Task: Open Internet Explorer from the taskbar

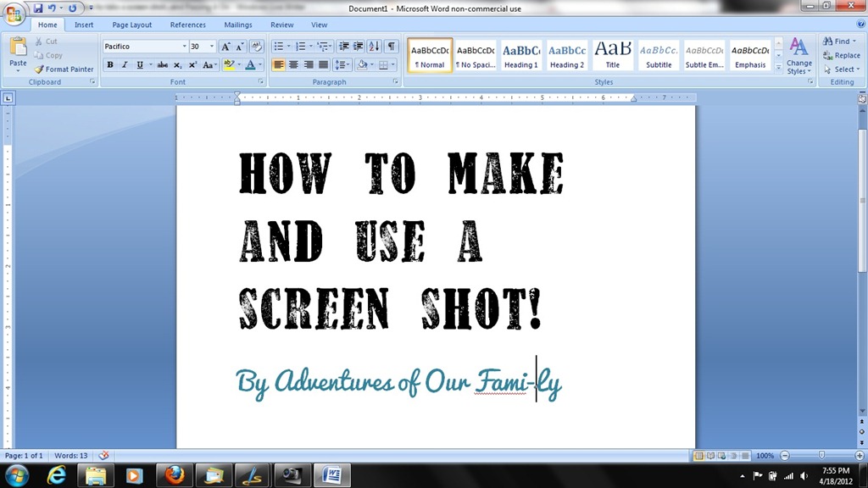Action: click(x=56, y=475)
